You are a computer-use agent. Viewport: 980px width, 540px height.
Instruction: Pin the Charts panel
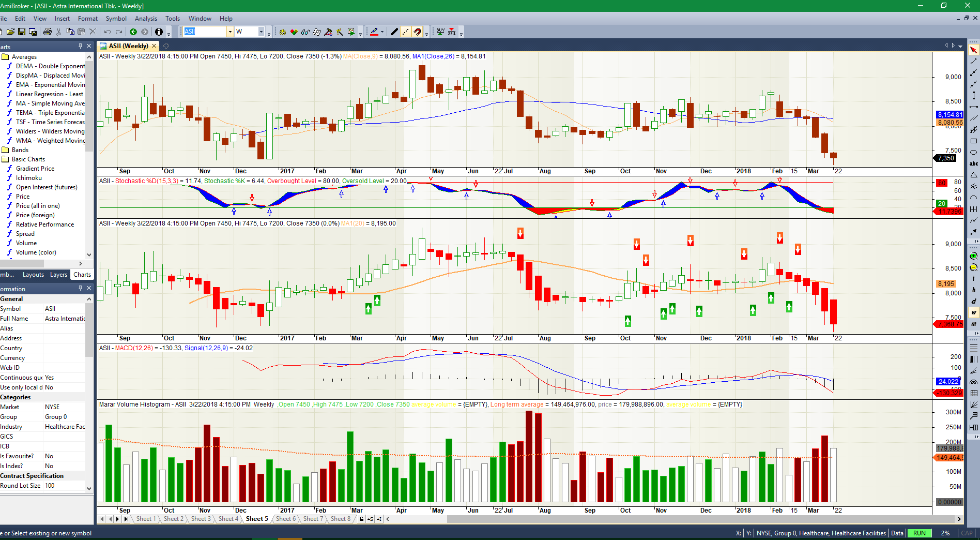coord(80,46)
